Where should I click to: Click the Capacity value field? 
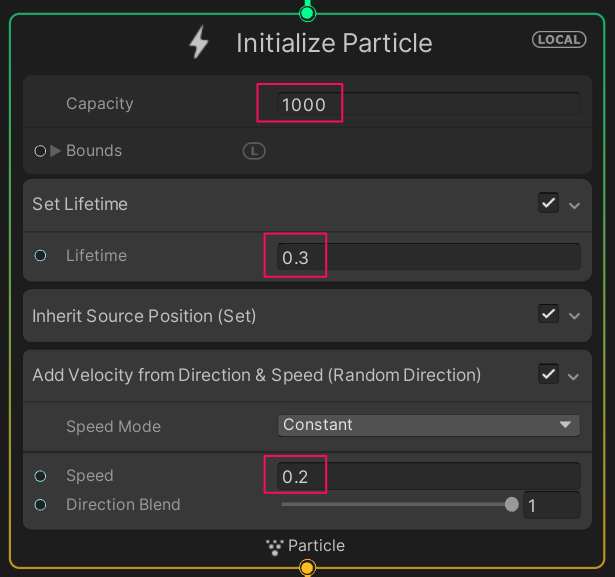(430, 104)
